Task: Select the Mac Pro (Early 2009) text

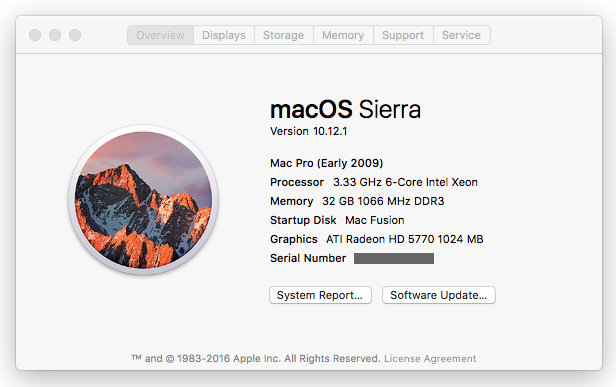Action: pyautogui.click(x=326, y=163)
